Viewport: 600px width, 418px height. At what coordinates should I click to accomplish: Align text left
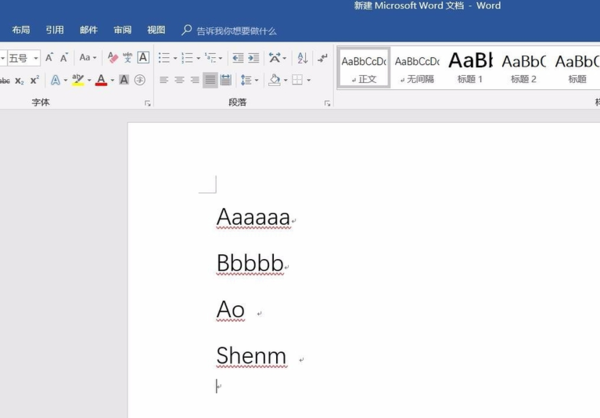(x=164, y=80)
